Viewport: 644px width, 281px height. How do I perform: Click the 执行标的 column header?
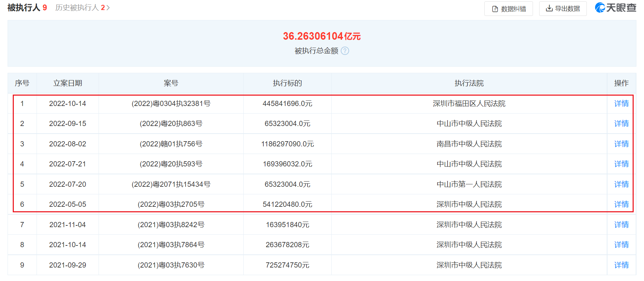tap(288, 83)
